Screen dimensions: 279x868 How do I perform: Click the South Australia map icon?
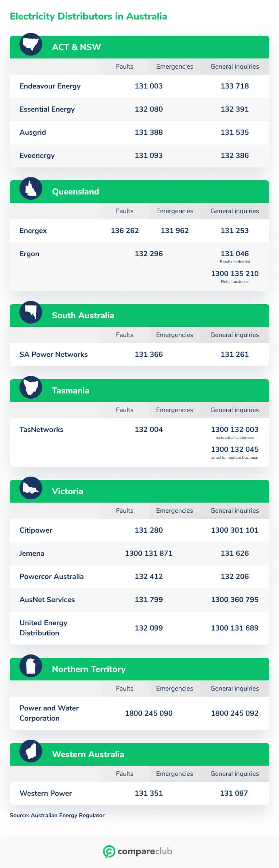(x=31, y=313)
